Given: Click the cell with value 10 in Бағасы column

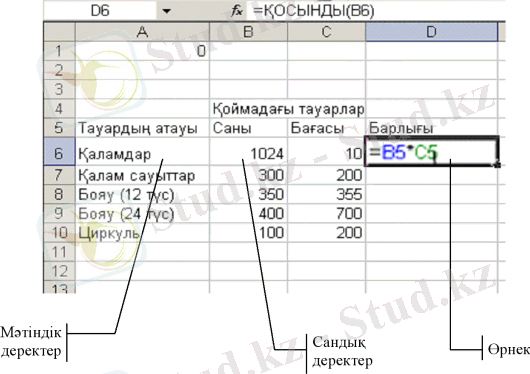Looking at the screenshot, I should 327,151.
